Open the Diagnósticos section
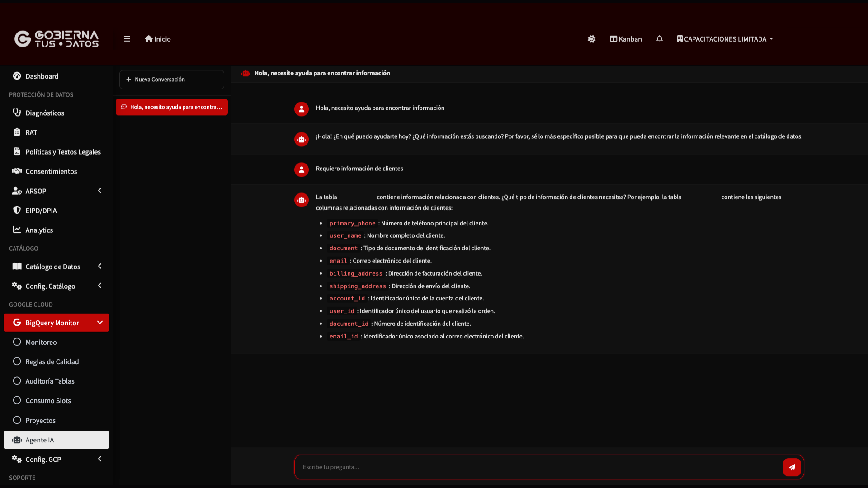This screenshot has height=488, width=868. (44, 113)
